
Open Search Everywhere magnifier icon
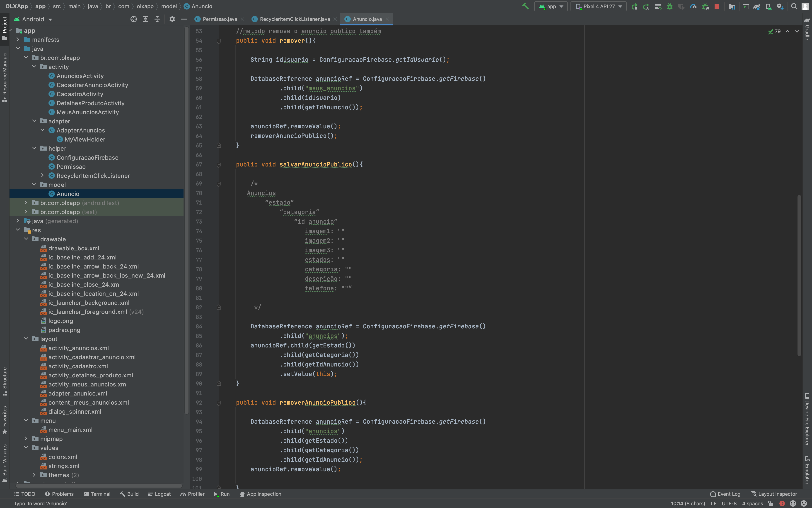pyautogui.click(x=794, y=6)
